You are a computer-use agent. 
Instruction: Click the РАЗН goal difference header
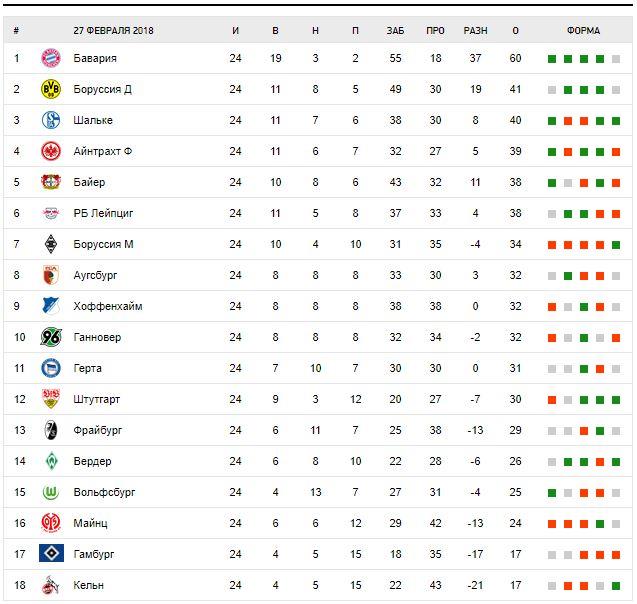pos(475,30)
